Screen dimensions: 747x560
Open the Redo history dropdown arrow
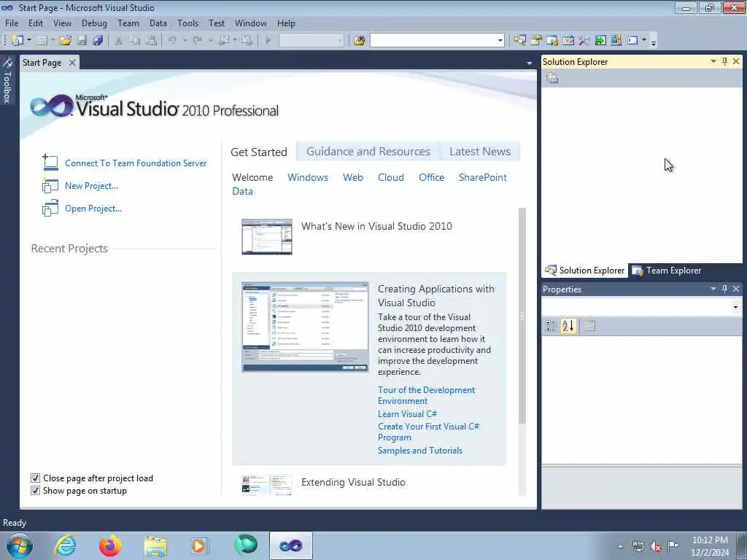(210, 41)
